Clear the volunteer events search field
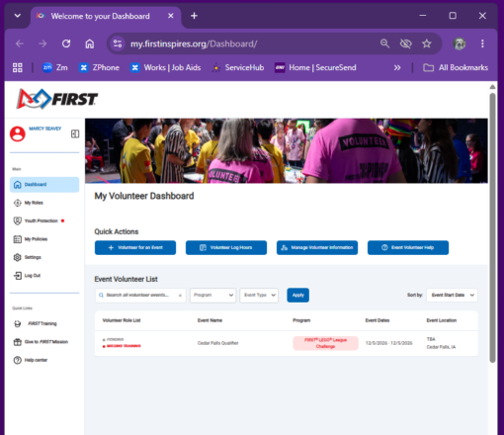The height and width of the screenshot is (435, 504). click(x=180, y=296)
